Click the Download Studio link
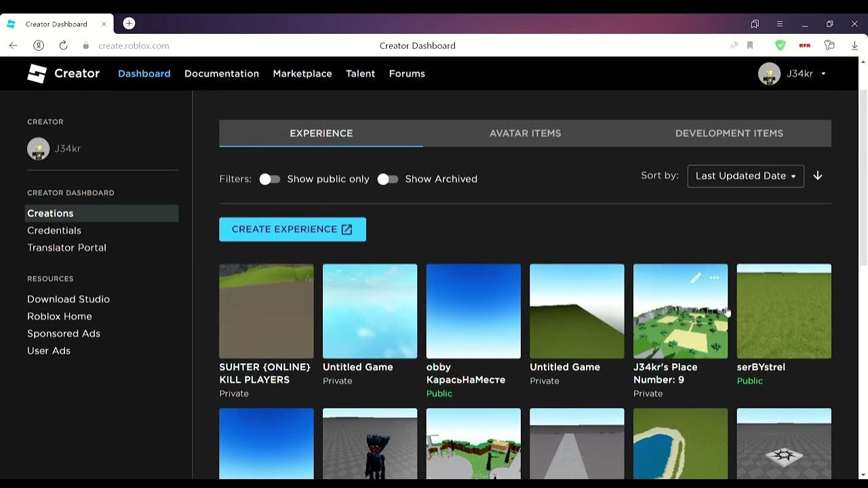Screen dimensions: 868x488 [68, 299]
